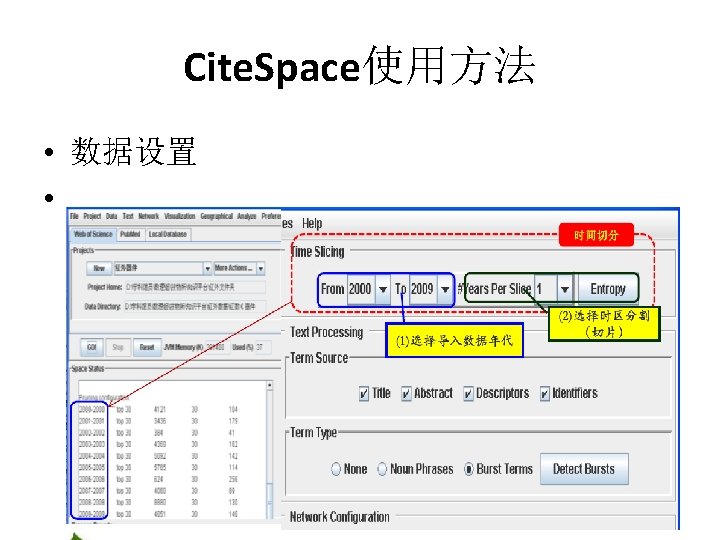Click the 2007-2007 row in Space Status
Screen dimensions: 720x540
158,491
